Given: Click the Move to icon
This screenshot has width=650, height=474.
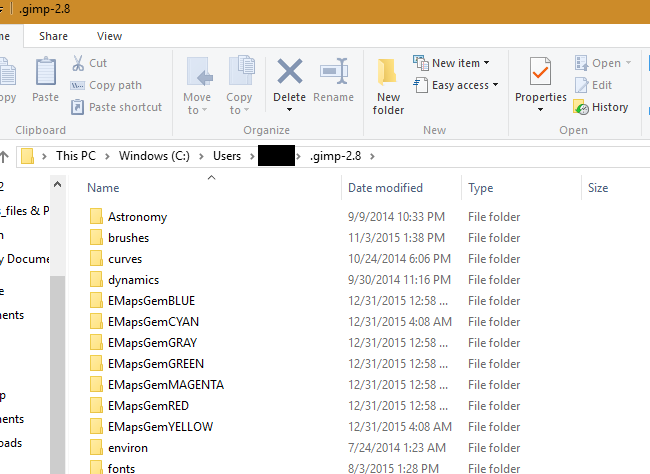Looking at the screenshot, I should coord(199,72).
